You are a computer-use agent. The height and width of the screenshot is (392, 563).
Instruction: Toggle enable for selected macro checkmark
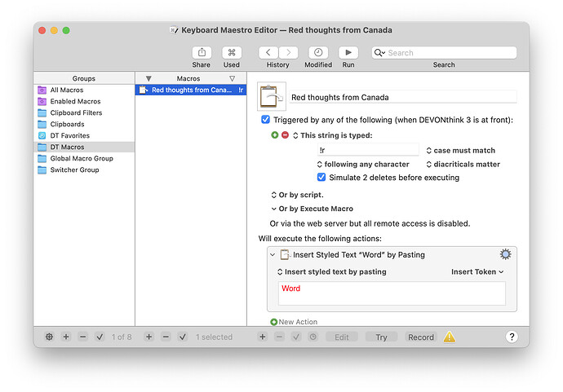pos(183,337)
